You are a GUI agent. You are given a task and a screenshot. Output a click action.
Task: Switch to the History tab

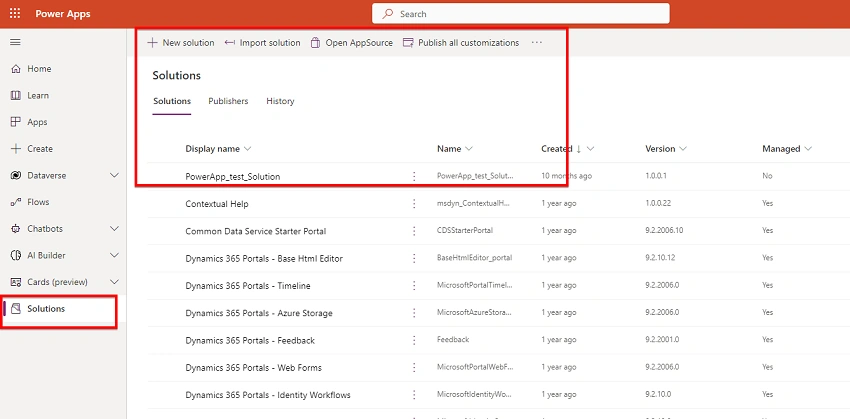280,101
